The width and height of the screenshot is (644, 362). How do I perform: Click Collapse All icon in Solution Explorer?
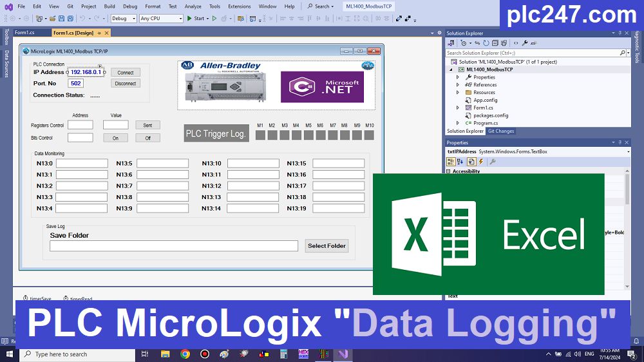pyautogui.click(x=495, y=43)
